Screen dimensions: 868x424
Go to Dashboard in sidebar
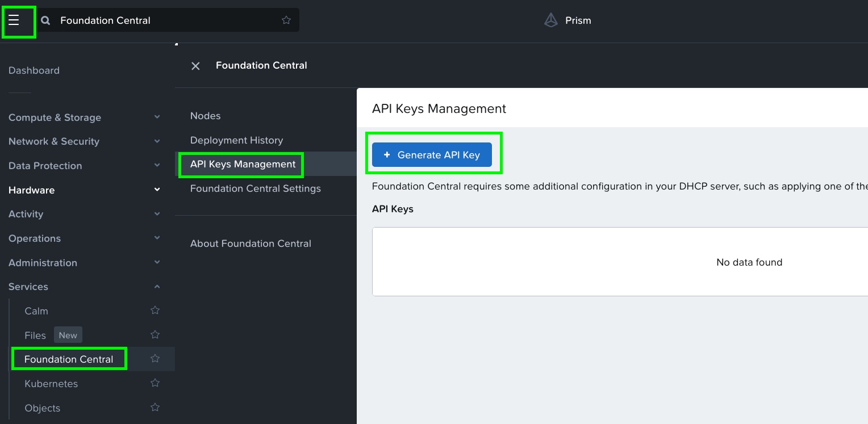pos(34,70)
